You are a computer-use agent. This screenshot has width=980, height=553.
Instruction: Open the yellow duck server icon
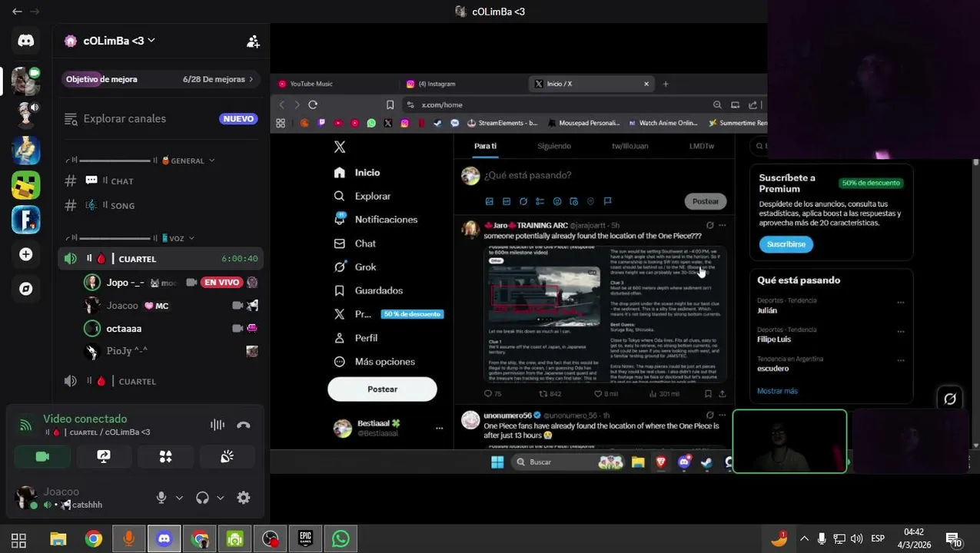pyautogui.click(x=26, y=185)
